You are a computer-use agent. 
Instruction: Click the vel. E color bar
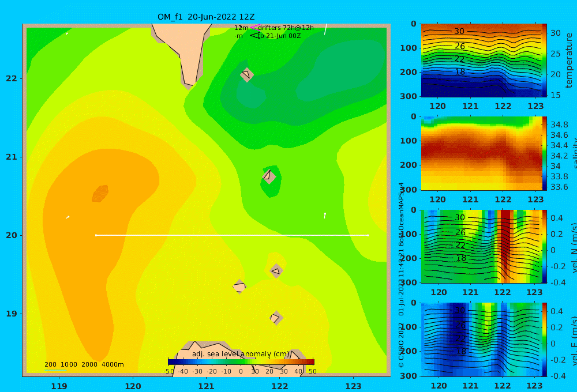(545, 340)
